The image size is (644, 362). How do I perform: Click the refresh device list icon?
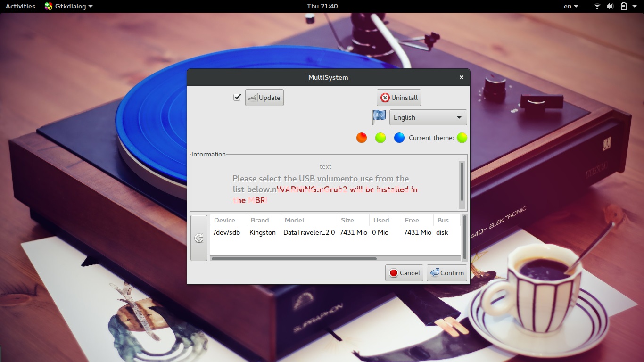point(199,238)
